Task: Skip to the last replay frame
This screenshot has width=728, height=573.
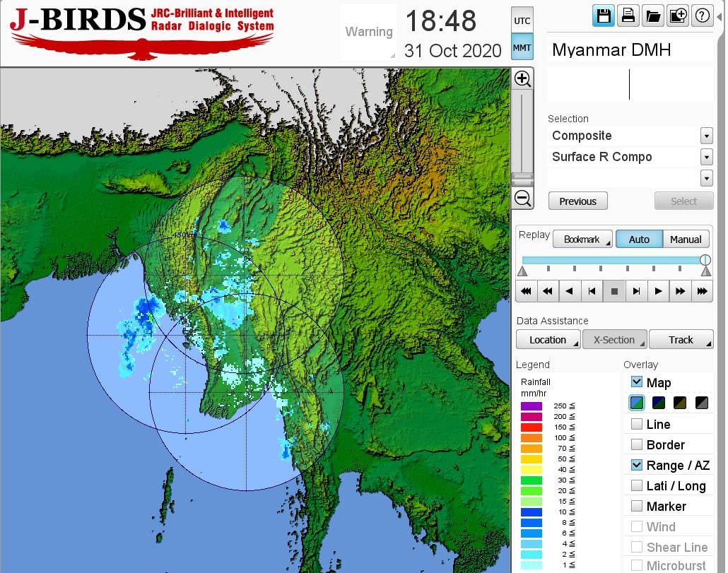Action: 702,291
